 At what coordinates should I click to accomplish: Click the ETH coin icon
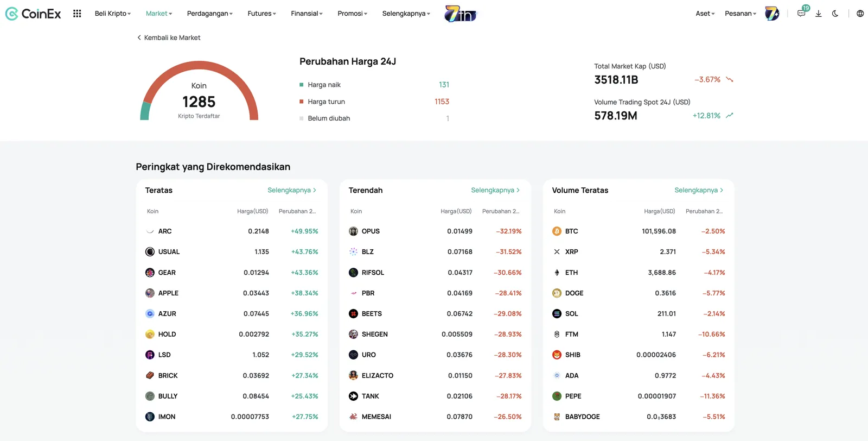point(557,273)
